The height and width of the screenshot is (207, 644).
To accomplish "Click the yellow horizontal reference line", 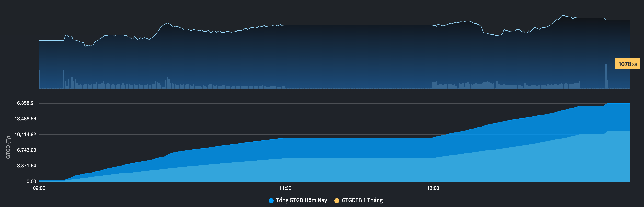I will (x=325, y=64).
